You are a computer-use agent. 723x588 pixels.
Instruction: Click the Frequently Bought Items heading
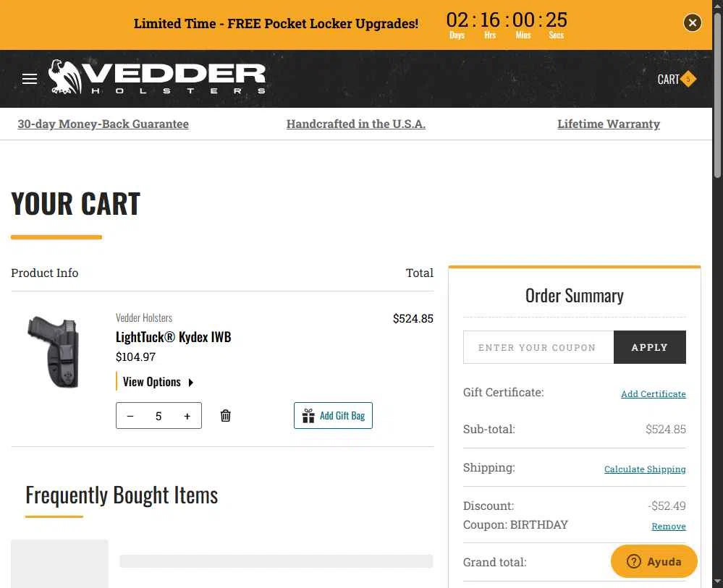click(122, 495)
